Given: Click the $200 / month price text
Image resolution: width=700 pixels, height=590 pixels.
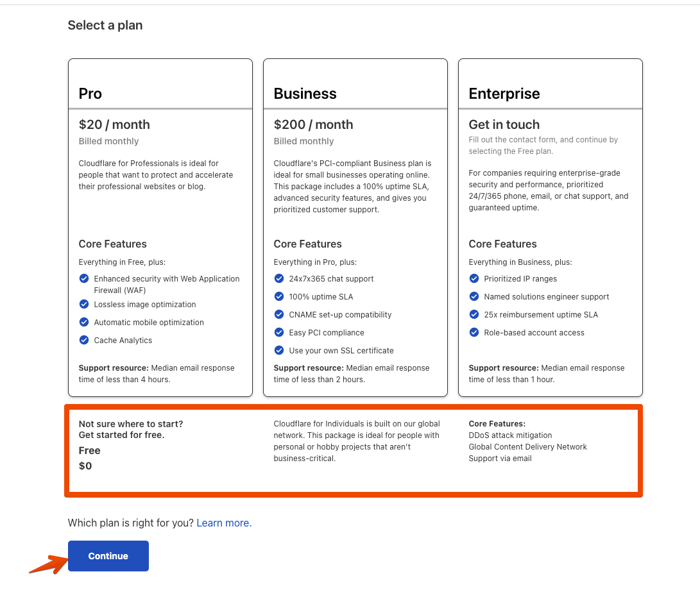Looking at the screenshot, I should 313,124.
